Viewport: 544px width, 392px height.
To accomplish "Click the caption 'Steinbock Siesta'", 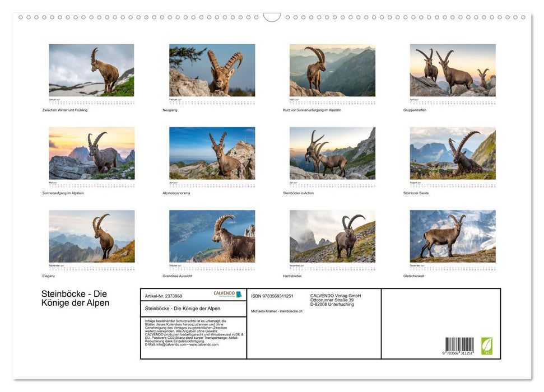I will pos(416,193).
